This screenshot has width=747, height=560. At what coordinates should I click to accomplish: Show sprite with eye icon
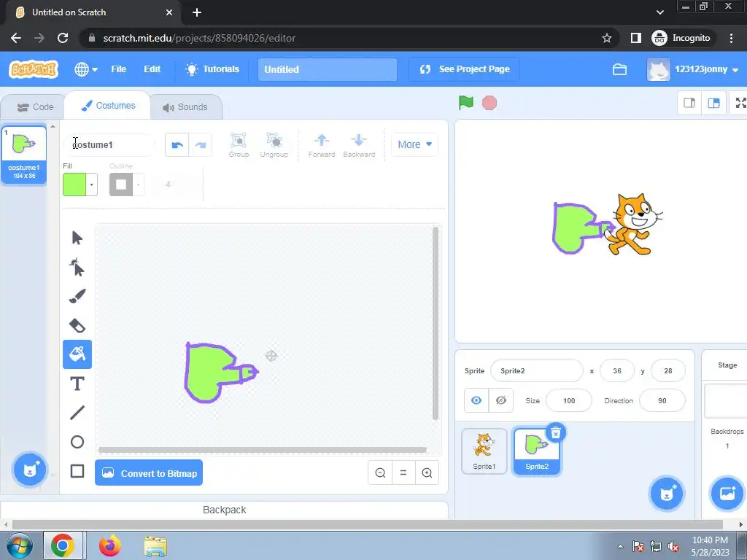[x=476, y=400]
